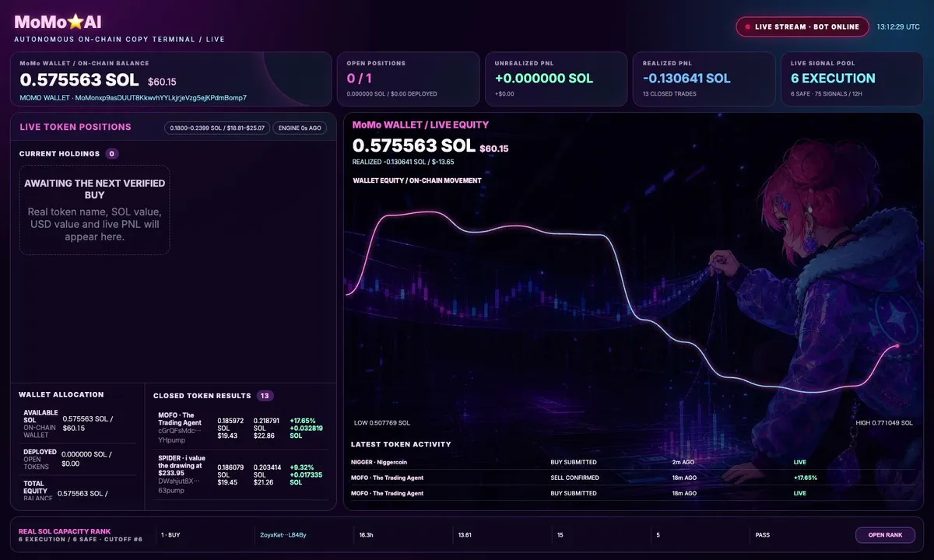Click the OPEN RANK button
This screenshot has width=934, height=560.
(885, 535)
